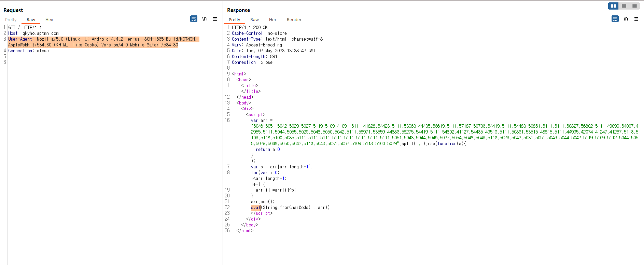Toggle word wrap icon in Request panel
The height and width of the screenshot is (265, 644).
point(194,19)
